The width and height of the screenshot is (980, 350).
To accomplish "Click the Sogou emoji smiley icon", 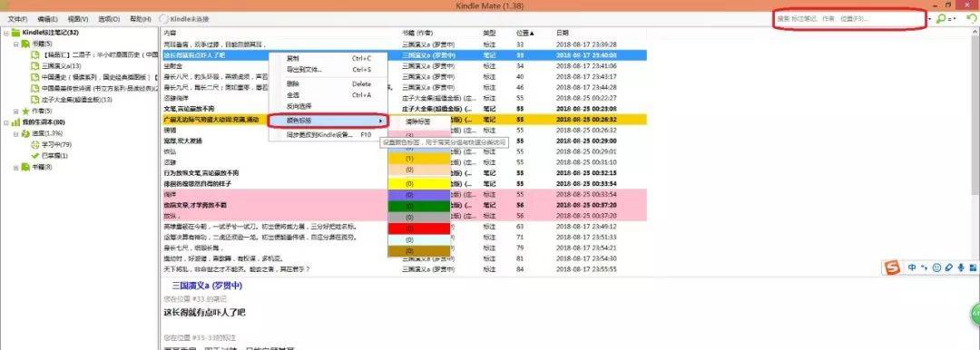I will click(x=936, y=267).
